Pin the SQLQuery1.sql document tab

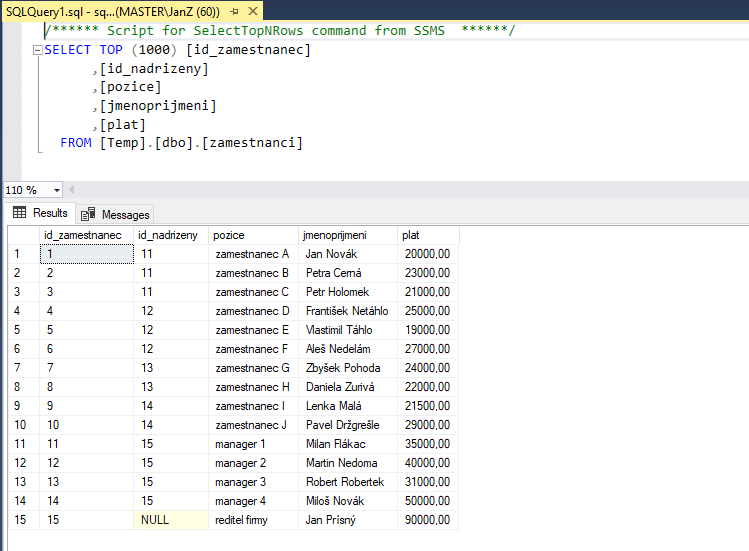233,10
